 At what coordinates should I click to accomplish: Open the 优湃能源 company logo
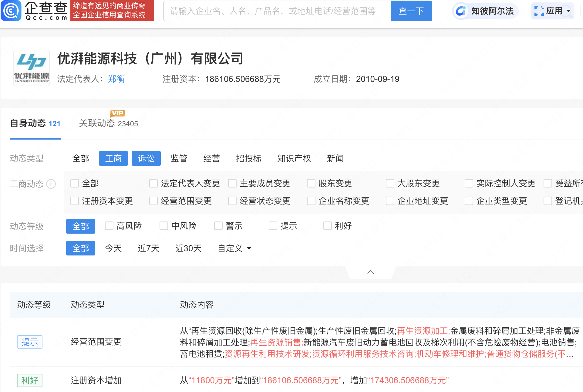(32, 68)
